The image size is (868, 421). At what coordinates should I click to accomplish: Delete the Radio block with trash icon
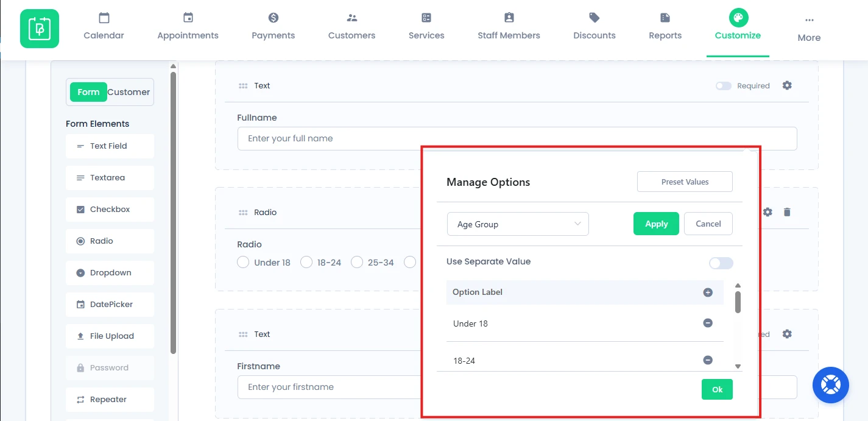(787, 212)
